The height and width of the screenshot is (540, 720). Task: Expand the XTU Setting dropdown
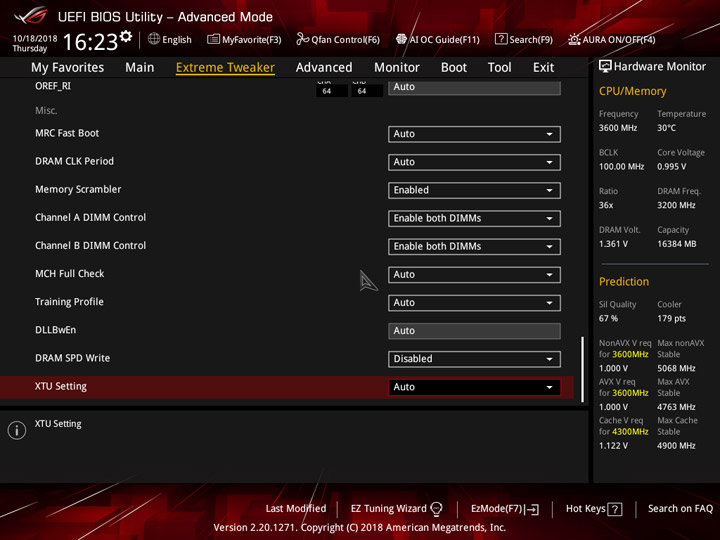(474, 387)
